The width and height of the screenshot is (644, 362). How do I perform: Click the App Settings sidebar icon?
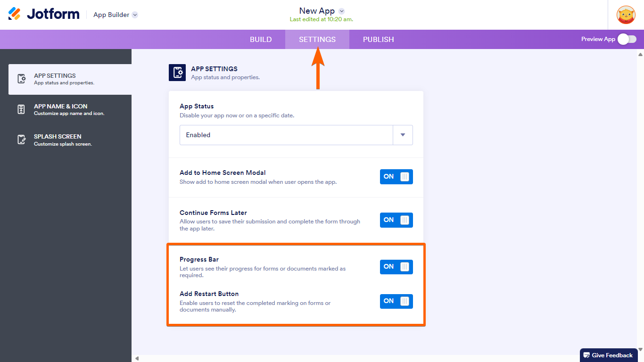(21, 79)
